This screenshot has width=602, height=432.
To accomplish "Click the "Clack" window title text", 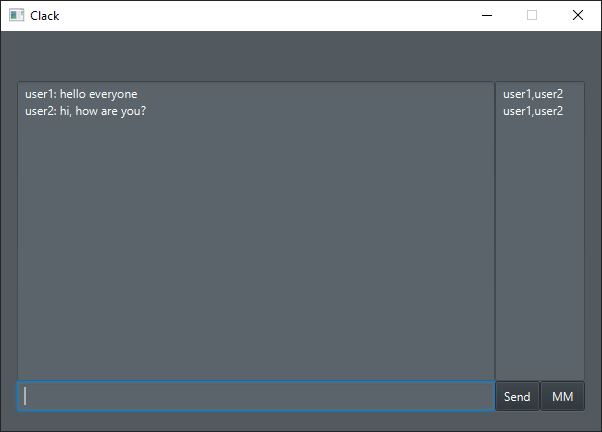I will click(x=45, y=15).
